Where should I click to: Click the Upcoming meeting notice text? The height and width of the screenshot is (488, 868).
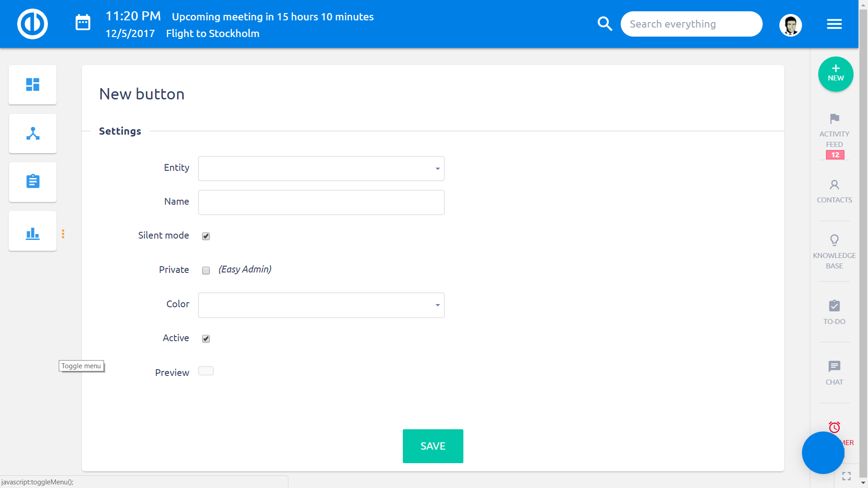[x=273, y=17]
